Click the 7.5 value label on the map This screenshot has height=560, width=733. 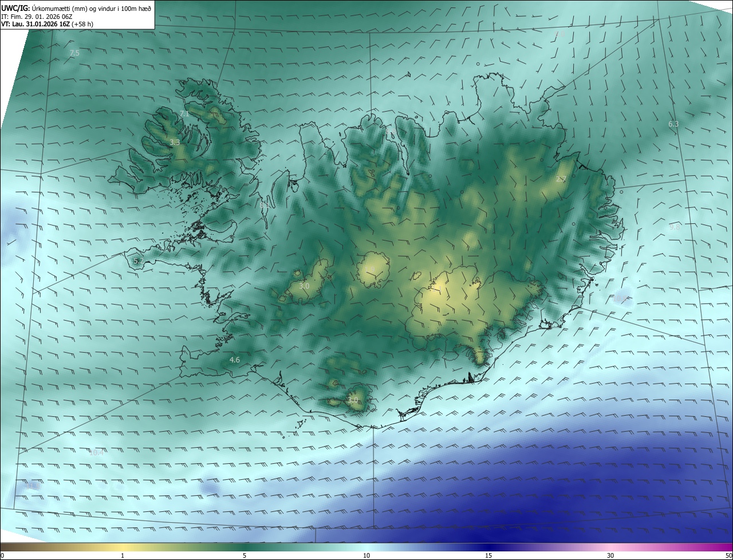[x=74, y=53]
